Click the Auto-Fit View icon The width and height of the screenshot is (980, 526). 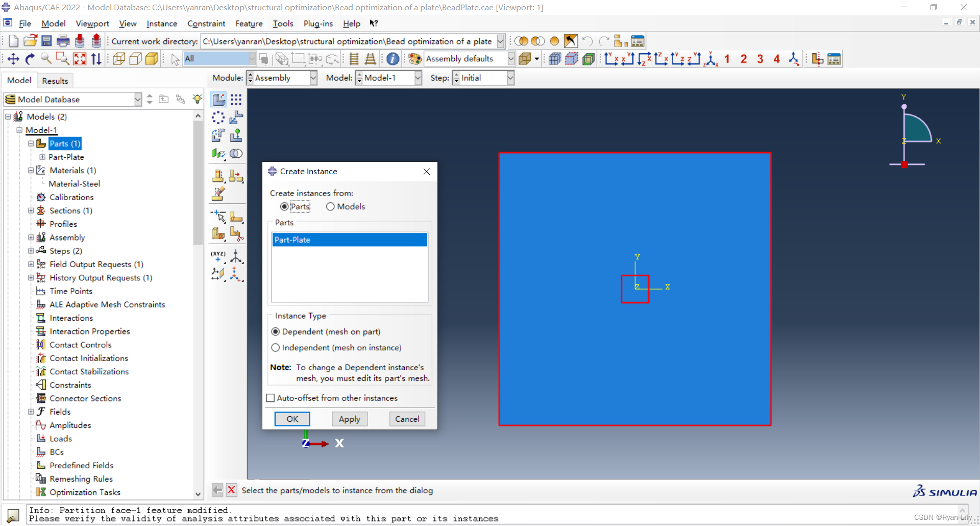point(80,59)
